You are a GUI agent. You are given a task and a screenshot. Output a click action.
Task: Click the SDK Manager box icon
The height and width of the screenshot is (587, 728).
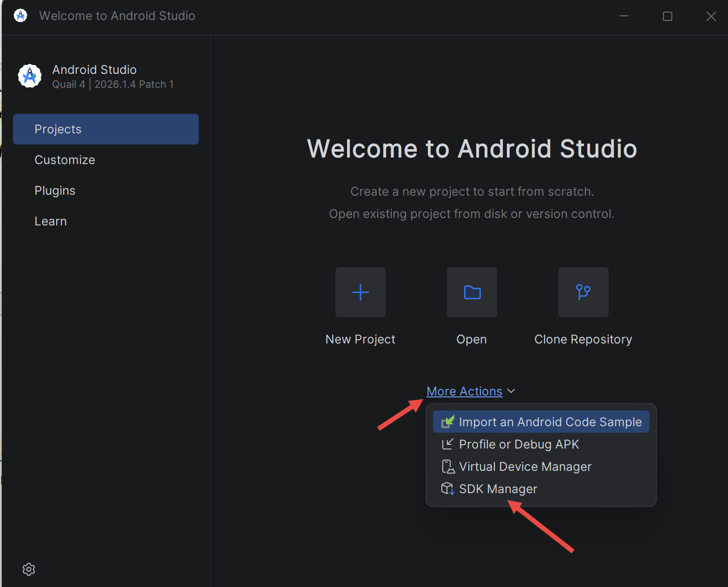click(x=447, y=489)
